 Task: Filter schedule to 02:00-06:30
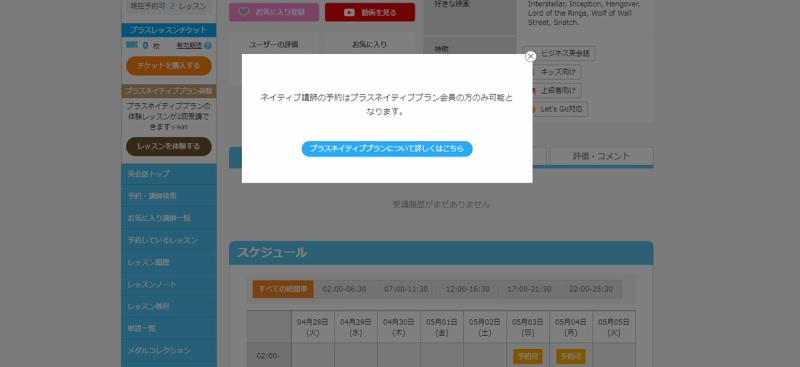(344, 289)
